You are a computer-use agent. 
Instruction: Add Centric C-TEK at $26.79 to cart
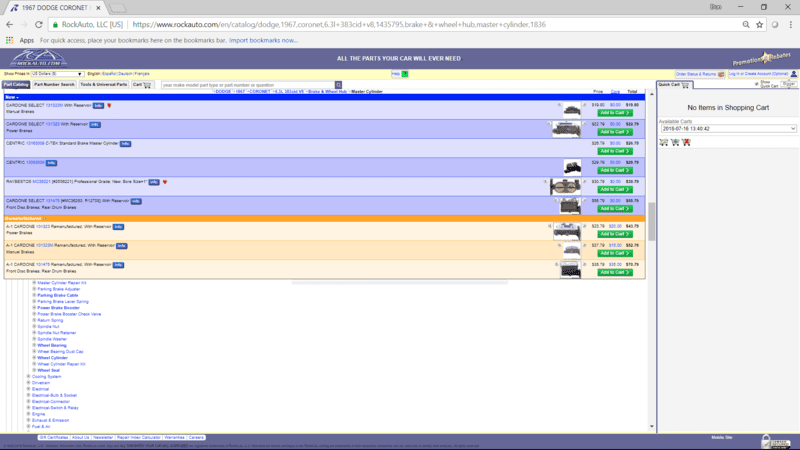pos(615,151)
